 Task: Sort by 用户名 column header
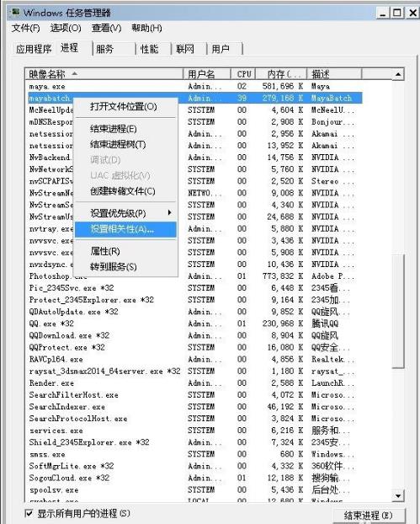(x=207, y=74)
